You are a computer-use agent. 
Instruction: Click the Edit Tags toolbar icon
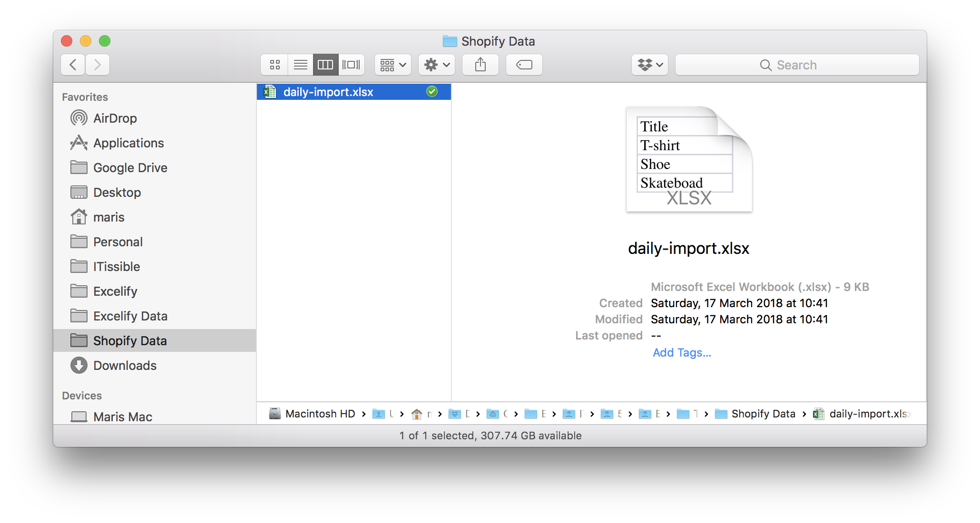click(524, 65)
